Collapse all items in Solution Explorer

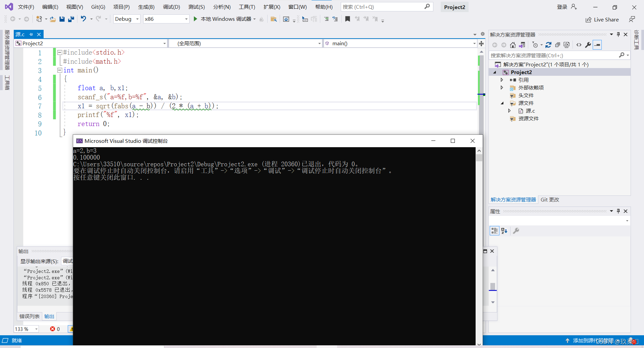coord(557,45)
